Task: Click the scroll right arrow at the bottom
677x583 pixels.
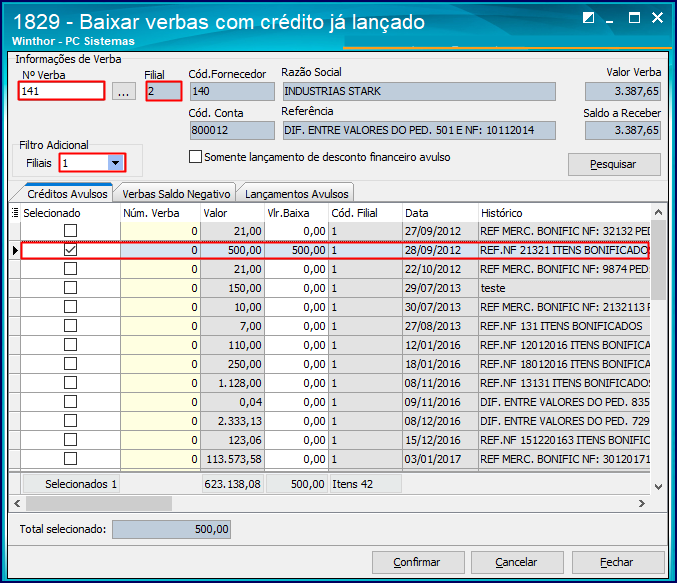Action: click(642, 503)
